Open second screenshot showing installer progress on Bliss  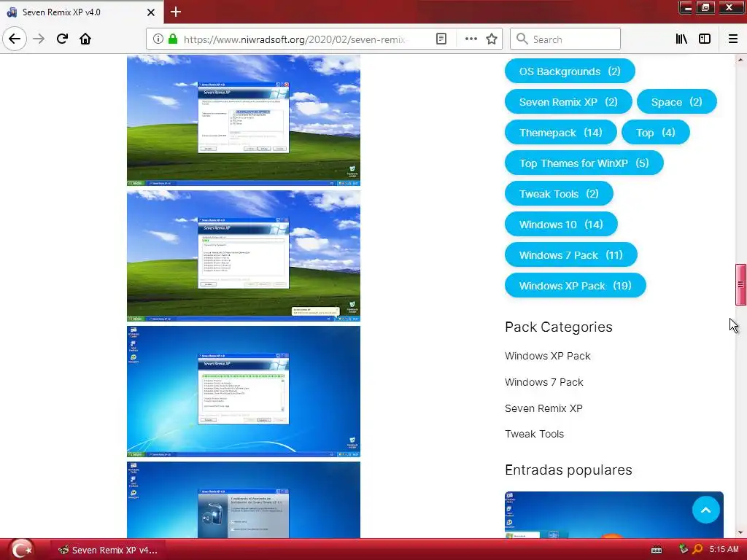coord(244,256)
